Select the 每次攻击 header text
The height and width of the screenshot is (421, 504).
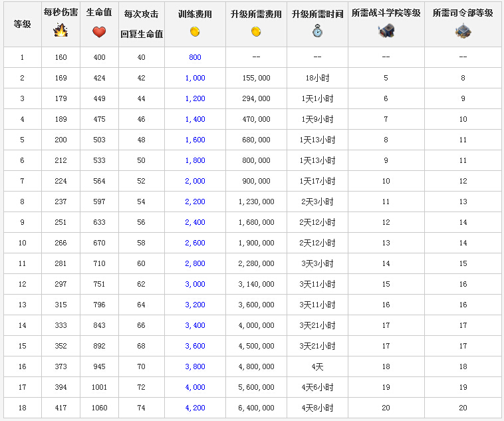142,14
